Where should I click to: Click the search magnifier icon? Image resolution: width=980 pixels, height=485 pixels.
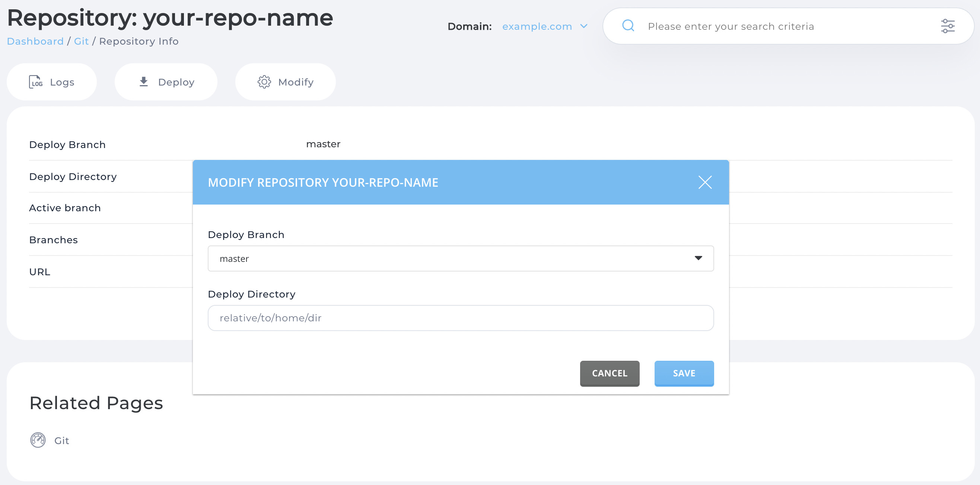tap(628, 25)
